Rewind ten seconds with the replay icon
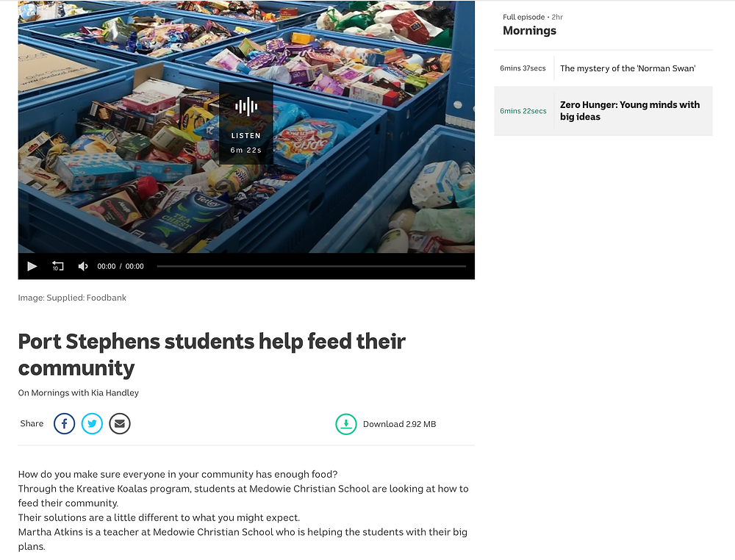 pyautogui.click(x=57, y=266)
